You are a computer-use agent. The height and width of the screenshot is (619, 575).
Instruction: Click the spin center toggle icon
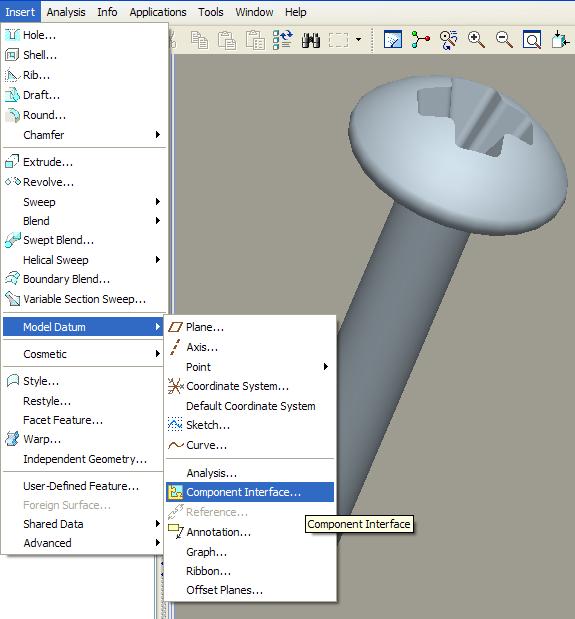420,40
